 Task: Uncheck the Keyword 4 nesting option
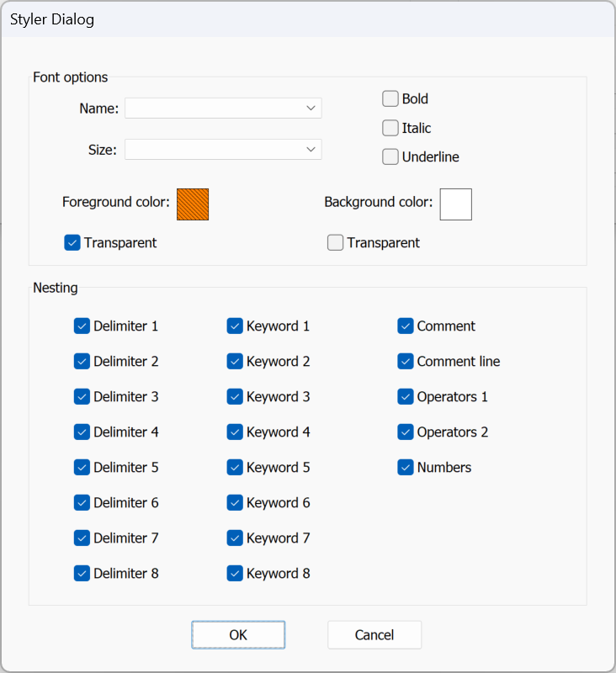pos(235,432)
